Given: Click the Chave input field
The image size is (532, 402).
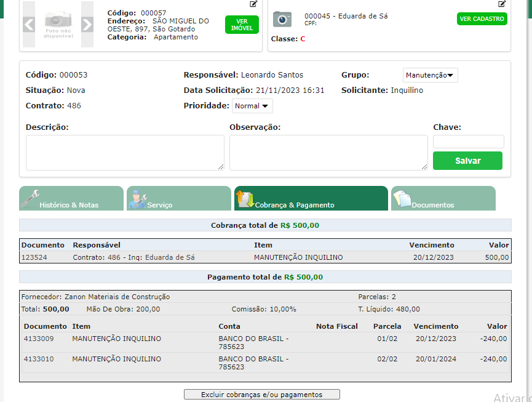Looking at the screenshot, I should point(468,142).
